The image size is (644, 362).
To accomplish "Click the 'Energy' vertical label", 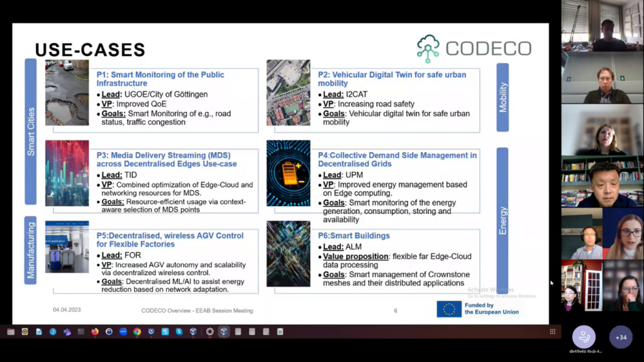I will [x=502, y=221].
